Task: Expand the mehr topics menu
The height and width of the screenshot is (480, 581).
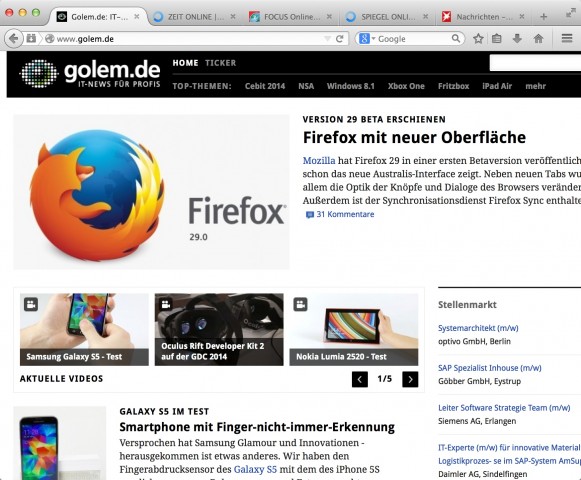Action: 535,86
